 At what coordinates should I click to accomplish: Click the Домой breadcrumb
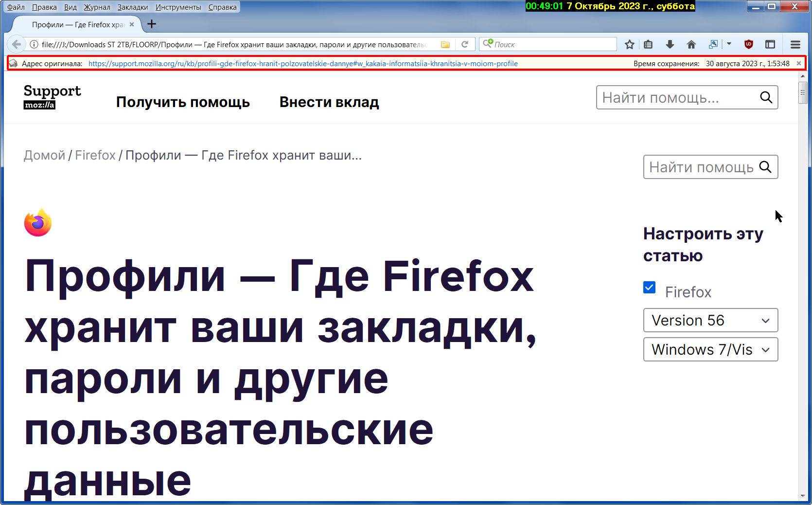point(44,155)
